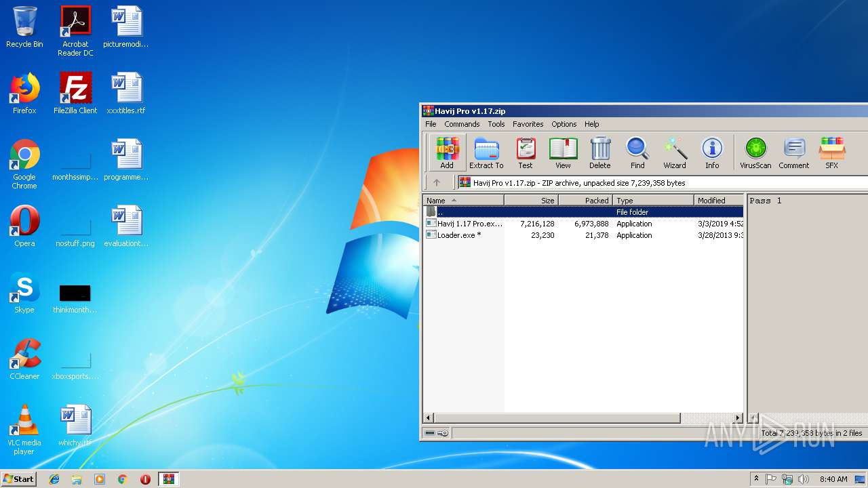Image resolution: width=868 pixels, height=488 pixels.
Task: Select the Havij 1.17 Pro.exe file row
Action: pyautogui.click(x=583, y=224)
